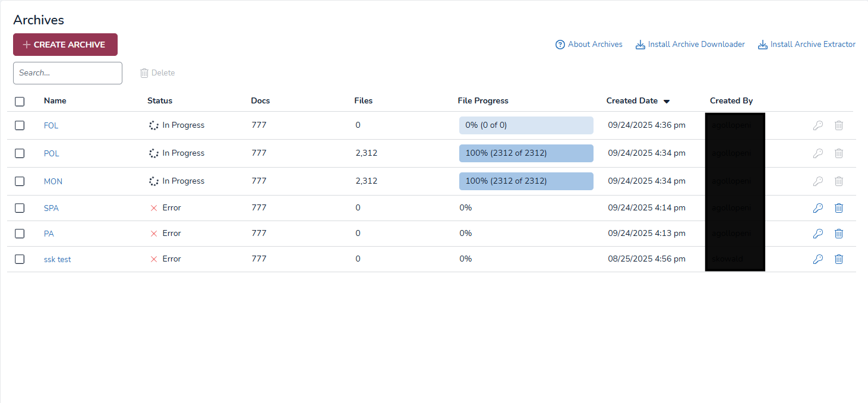Click the trash icon for PA archive
The height and width of the screenshot is (403, 868).
(x=838, y=234)
